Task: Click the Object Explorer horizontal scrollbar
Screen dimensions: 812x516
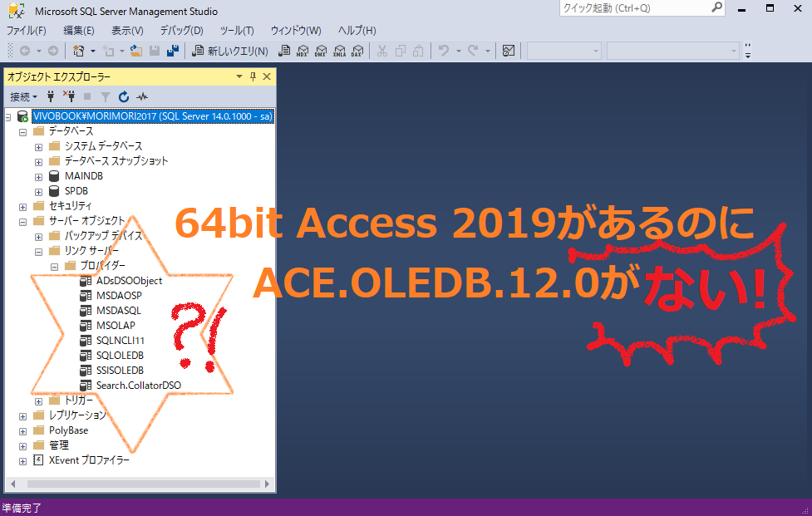Action: coord(144,484)
